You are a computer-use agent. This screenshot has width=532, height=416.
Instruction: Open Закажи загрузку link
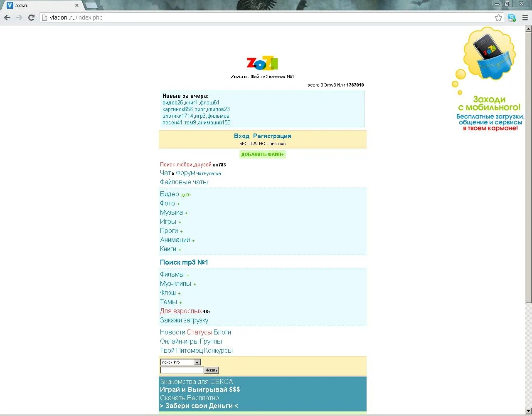[x=184, y=320]
